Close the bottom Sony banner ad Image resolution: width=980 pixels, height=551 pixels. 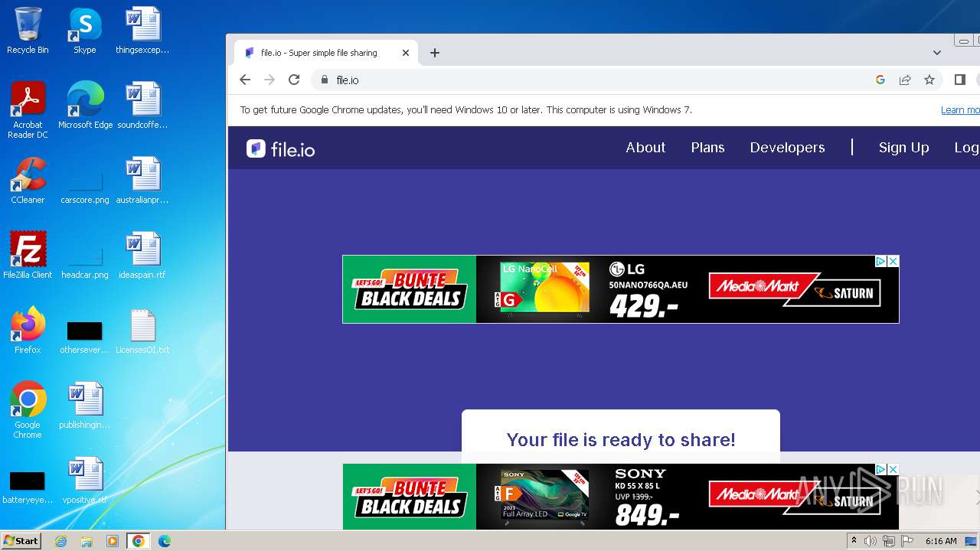pyautogui.click(x=893, y=469)
